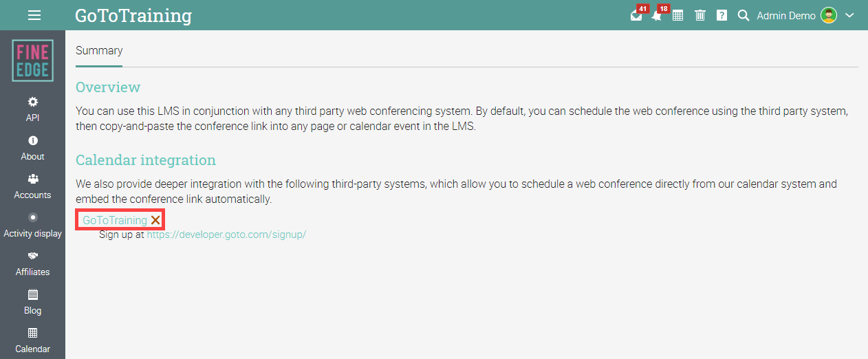
Task: Open the developer.goto.com signup link
Action: coord(226,235)
